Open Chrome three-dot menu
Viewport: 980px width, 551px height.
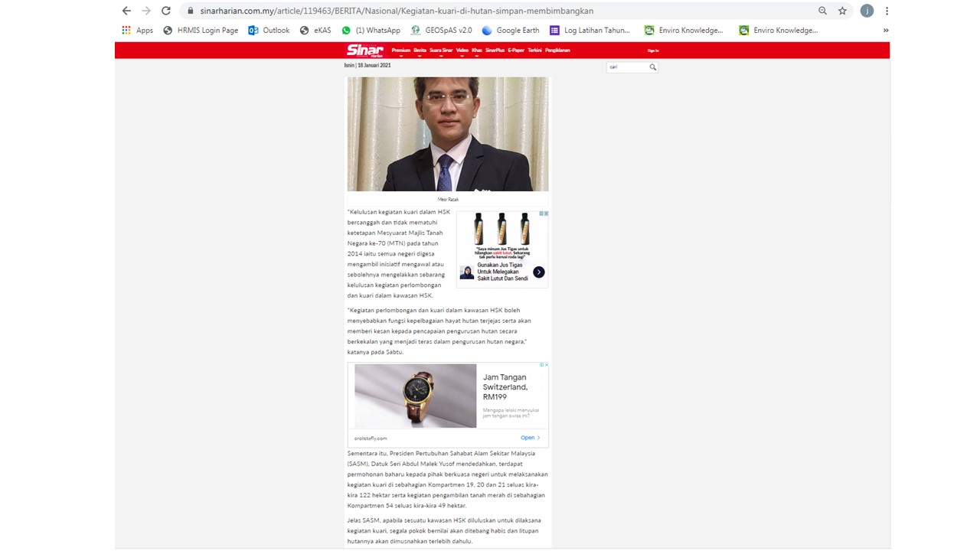pyautogui.click(x=887, y=11)
